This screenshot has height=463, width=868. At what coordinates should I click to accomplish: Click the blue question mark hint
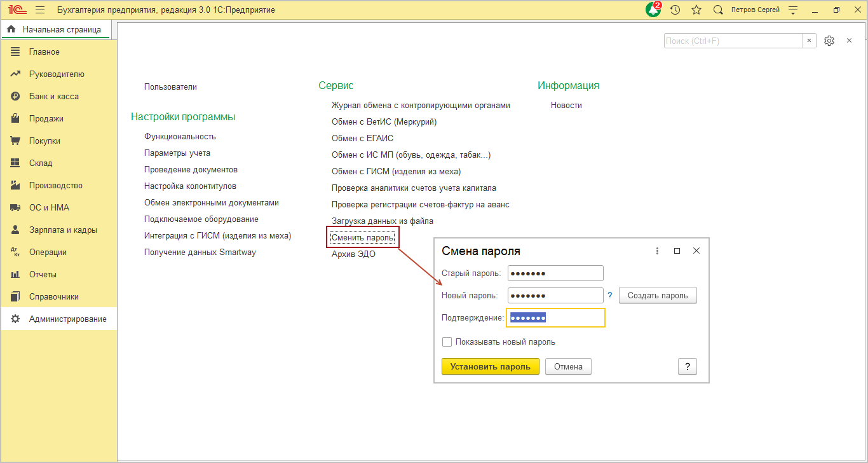click(x=610, y=296)
